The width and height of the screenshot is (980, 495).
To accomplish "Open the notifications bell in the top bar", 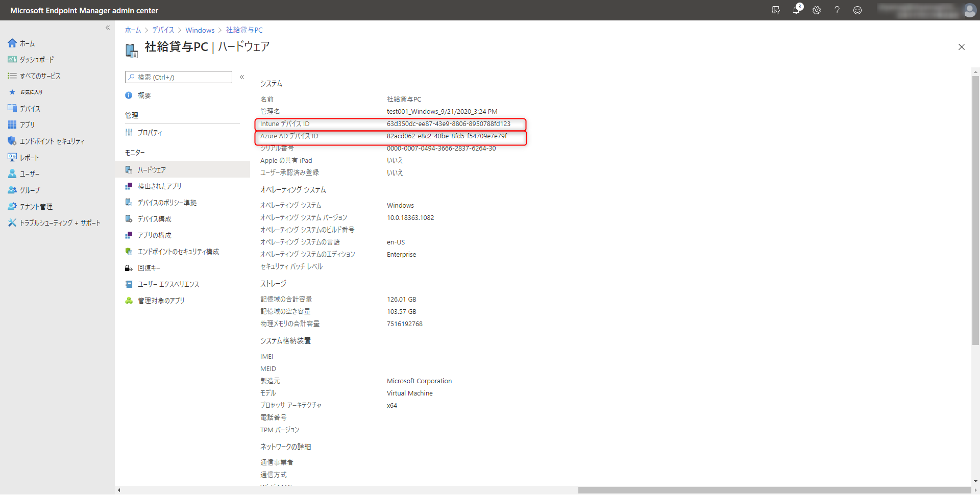I will pos(796,10).
